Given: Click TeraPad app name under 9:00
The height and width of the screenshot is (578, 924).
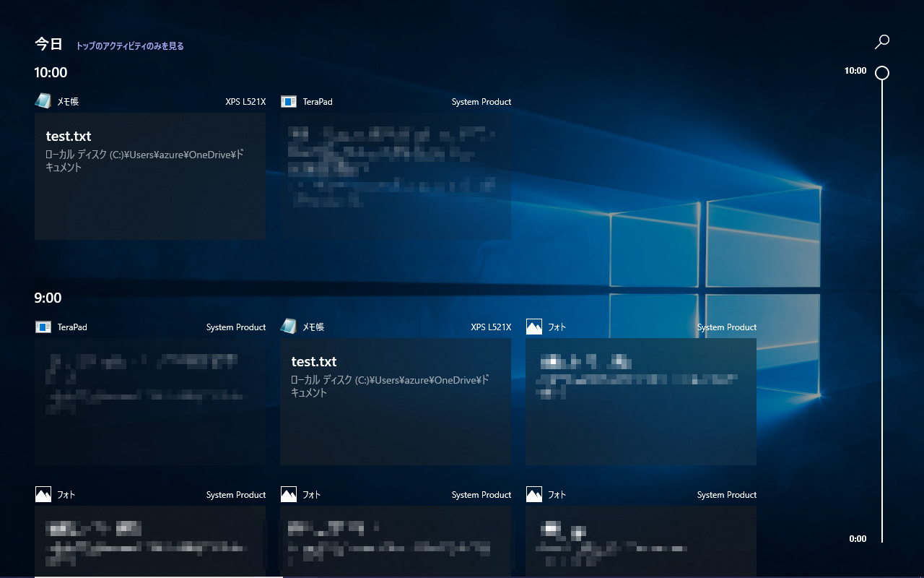Looking at the screenshot, I should pos(72,327).
